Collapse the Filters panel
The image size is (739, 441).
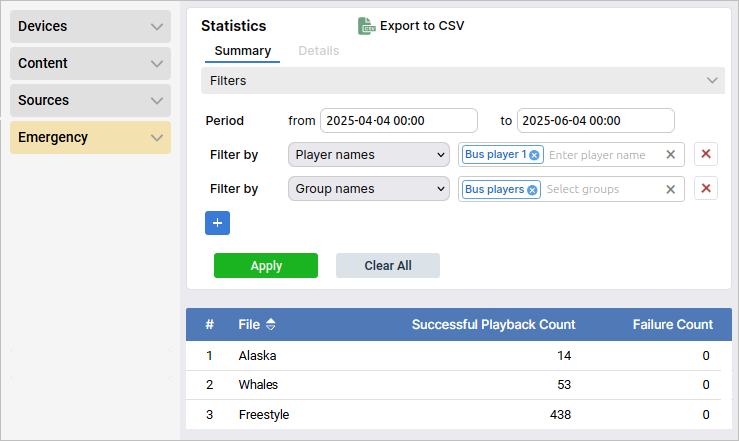coord(712,80)
